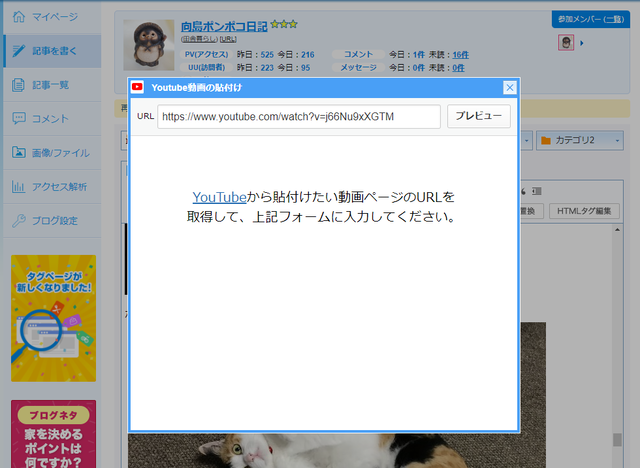Click the プレビュー button
The image size is (640, 468).
pyautogui.click(x=479, y=116)
